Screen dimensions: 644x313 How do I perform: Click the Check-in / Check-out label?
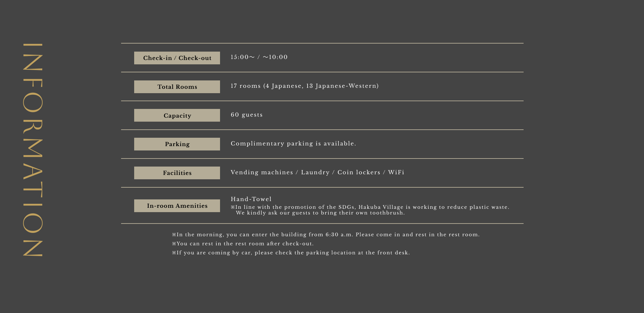[x=177, y=58]
